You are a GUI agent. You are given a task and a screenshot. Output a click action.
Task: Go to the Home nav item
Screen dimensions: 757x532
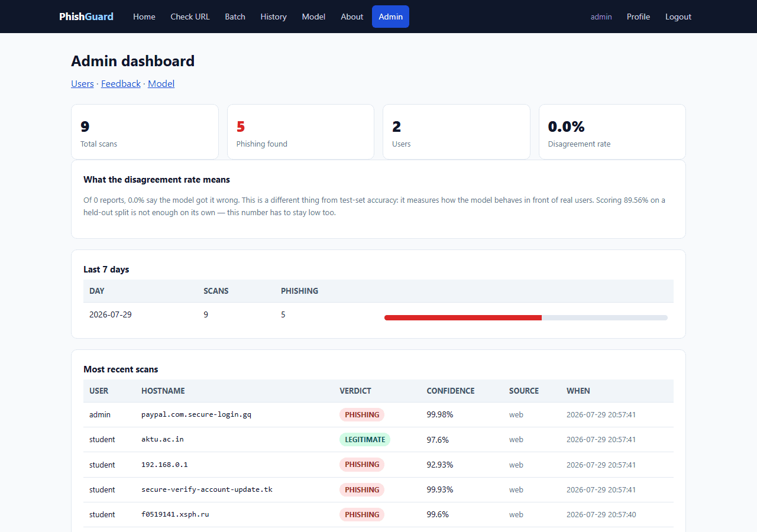tap(144, 17)
